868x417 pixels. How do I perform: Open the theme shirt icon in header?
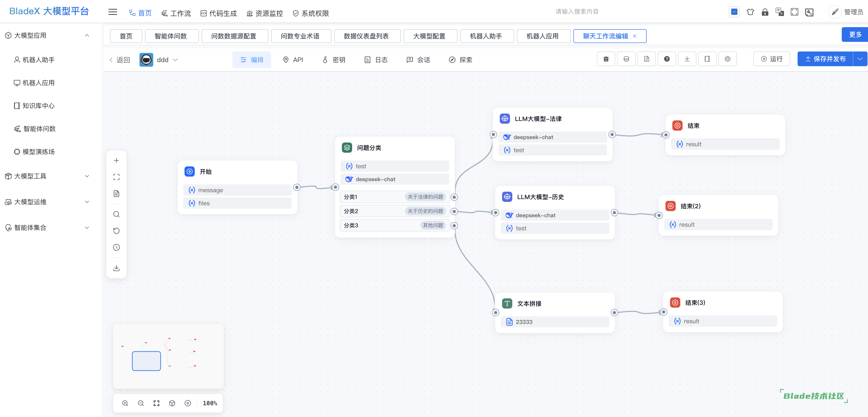750,12
